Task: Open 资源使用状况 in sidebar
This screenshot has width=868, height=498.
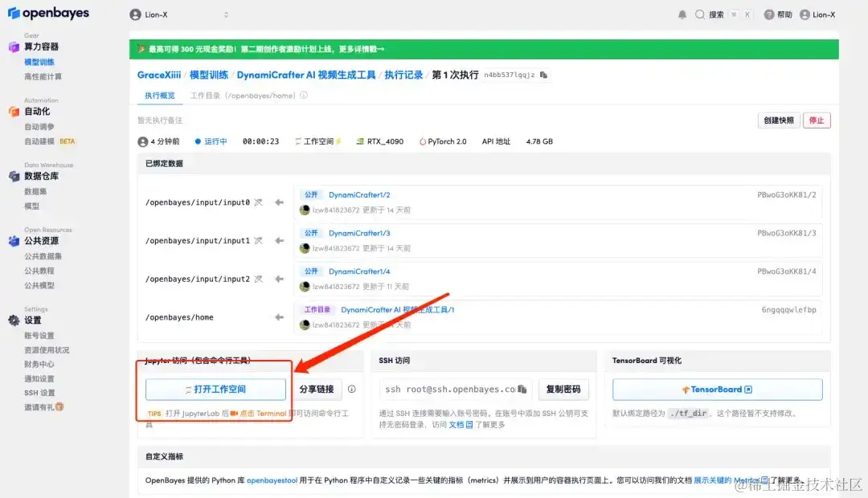Action: tap(47, 349)
